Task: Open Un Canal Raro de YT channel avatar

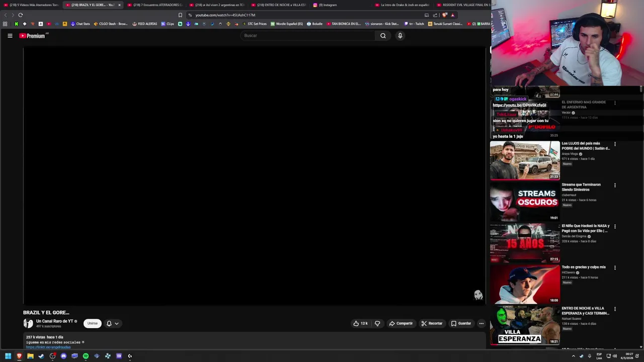Action: [x=28, y=323]
